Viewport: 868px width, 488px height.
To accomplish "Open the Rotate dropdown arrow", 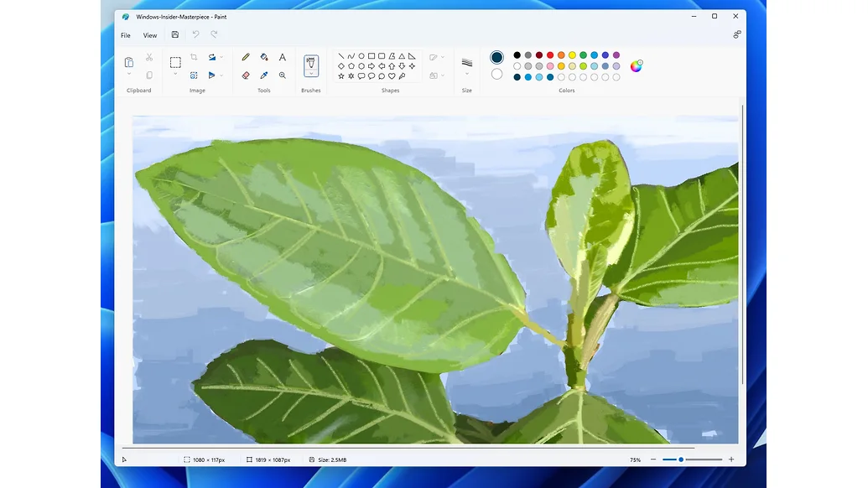I will pos(221,57).
